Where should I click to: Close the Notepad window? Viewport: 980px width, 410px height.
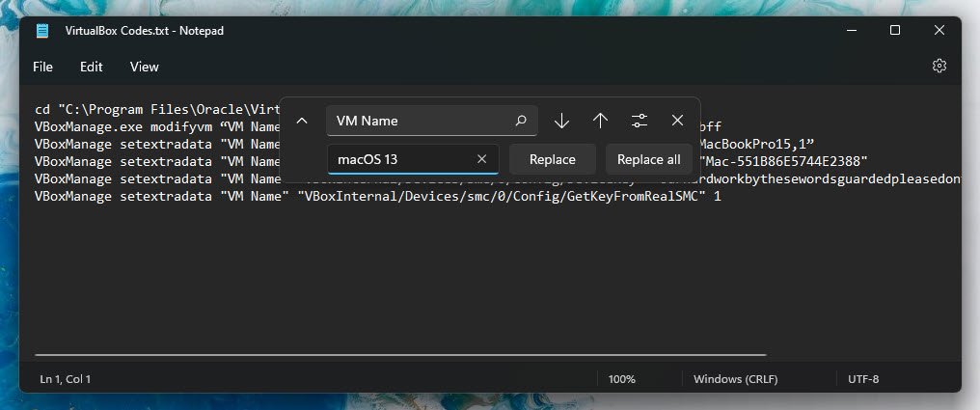pyautogui.click(x=939, y=31)
